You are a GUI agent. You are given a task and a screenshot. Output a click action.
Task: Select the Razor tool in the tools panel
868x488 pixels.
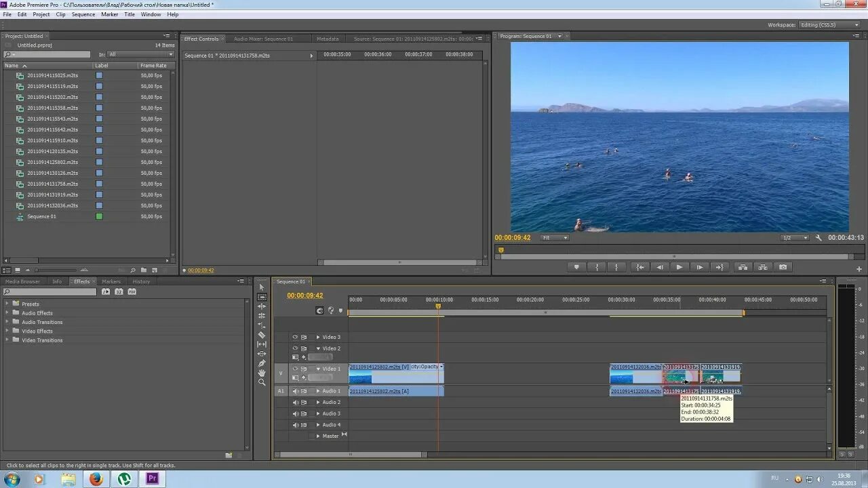tap(262, 335)
